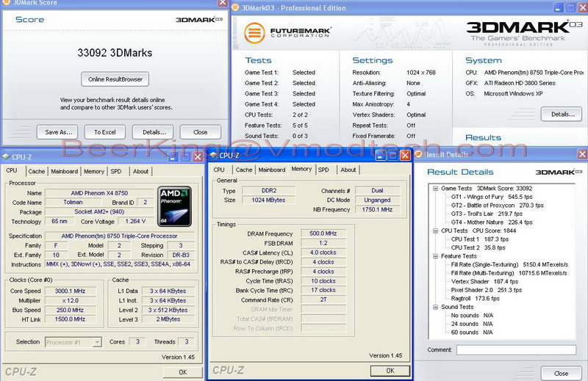The width and height of the screenshot is (588, 381).
Task: Click OK in the left CPU-Z window
Action: click(x=182, y=372)
